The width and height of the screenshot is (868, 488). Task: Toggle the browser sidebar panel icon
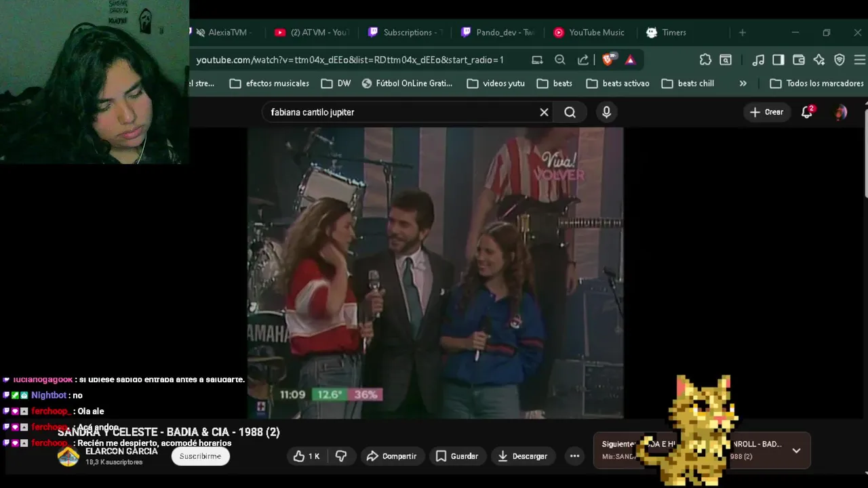778,60
